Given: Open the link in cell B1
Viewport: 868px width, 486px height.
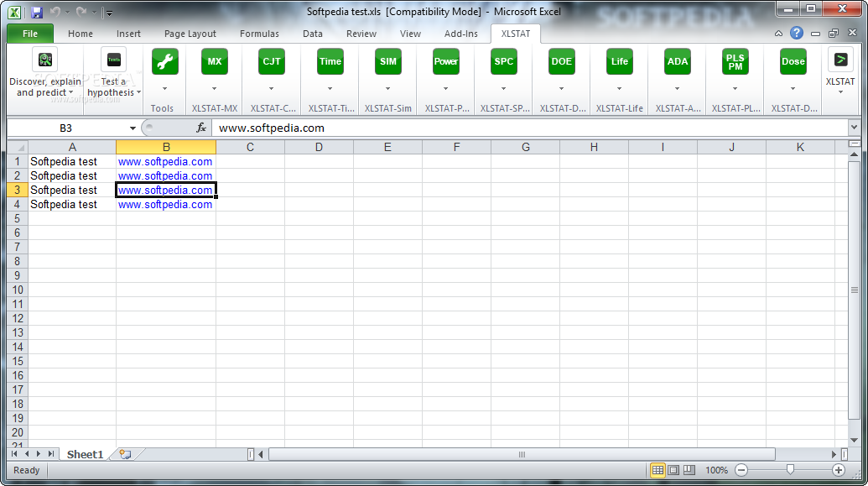Looking at the screenshot, I should click(165, 162).
